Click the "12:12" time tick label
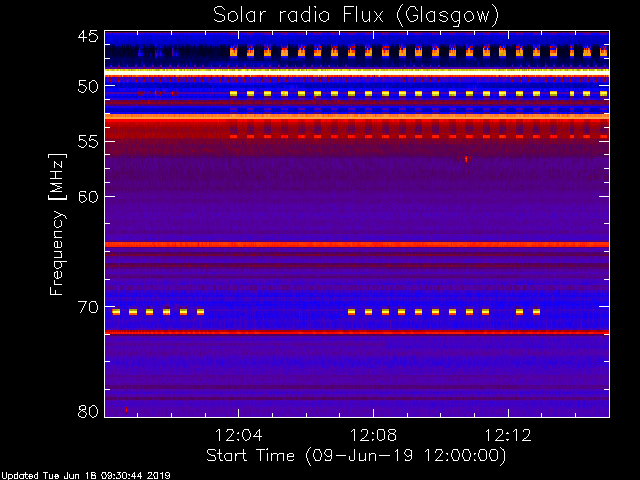 (x=508, y=435)
